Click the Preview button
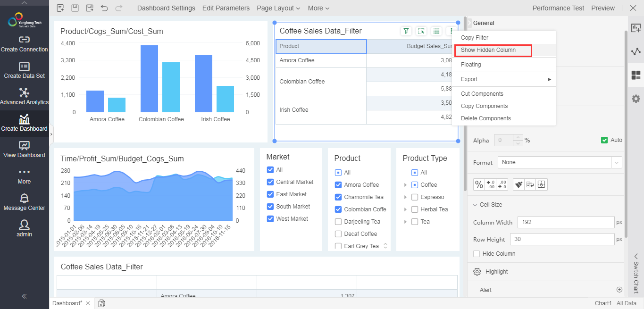 click(603, 8)
